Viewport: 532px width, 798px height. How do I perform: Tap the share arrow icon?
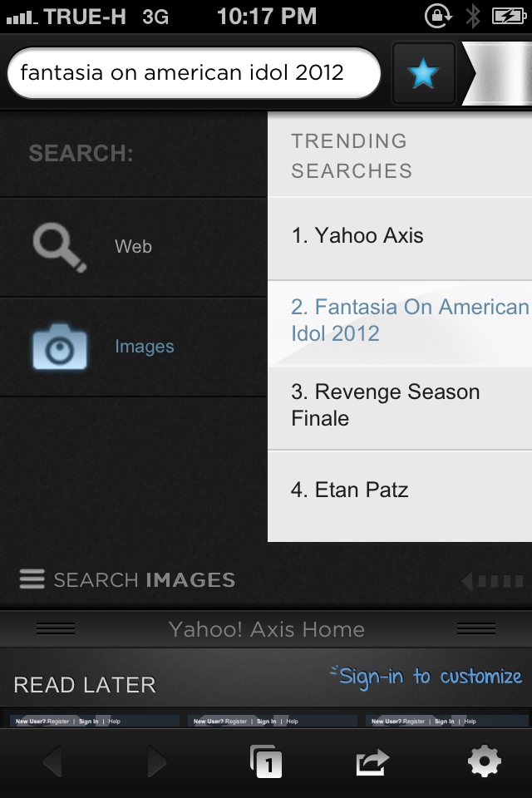[372, 761]
